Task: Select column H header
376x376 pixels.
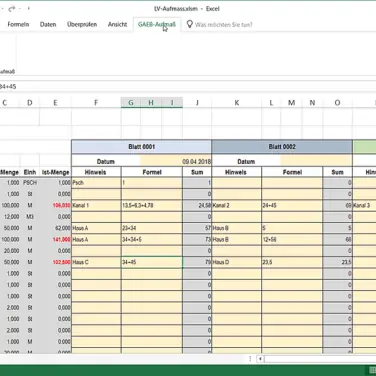Action: coord(151,103)
